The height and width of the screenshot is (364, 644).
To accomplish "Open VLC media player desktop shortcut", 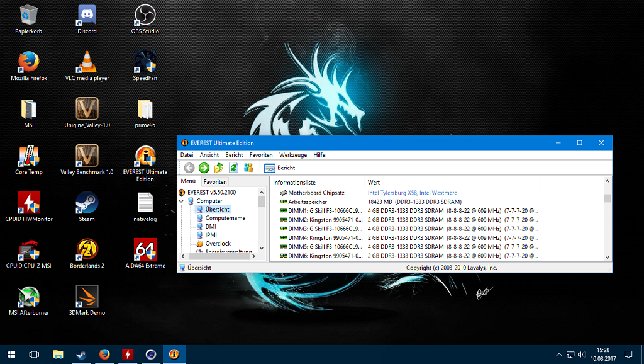I will pos(87,66).
